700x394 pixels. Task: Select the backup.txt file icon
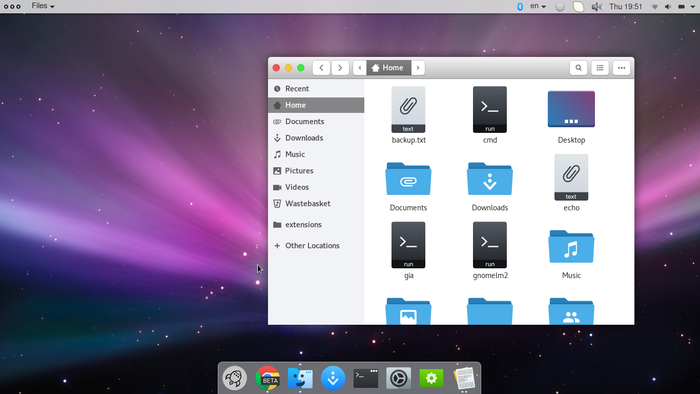408,110
